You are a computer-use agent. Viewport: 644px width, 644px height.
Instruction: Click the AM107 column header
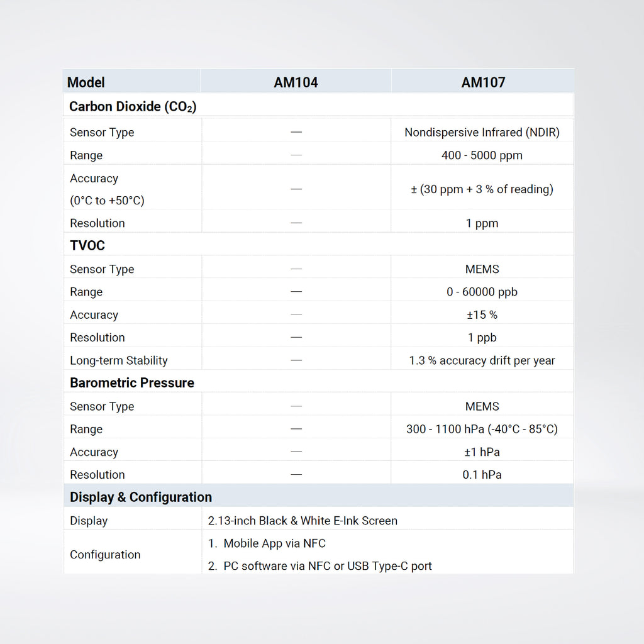pos(483,82)
